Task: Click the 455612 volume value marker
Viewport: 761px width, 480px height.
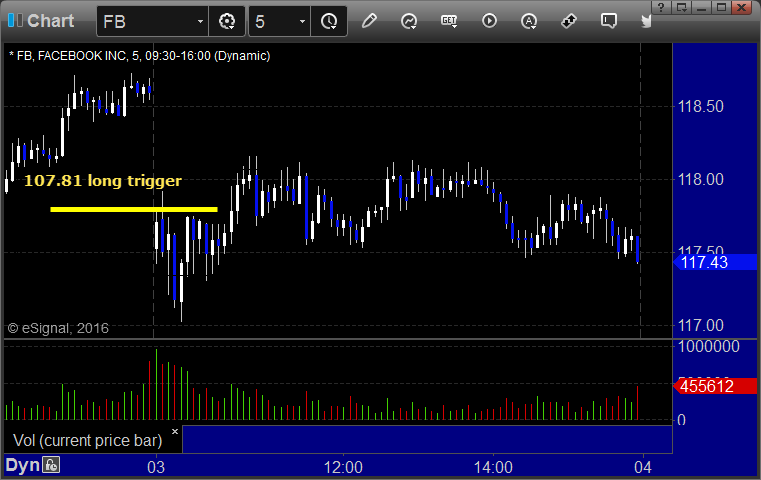Action: click(715, 386)
